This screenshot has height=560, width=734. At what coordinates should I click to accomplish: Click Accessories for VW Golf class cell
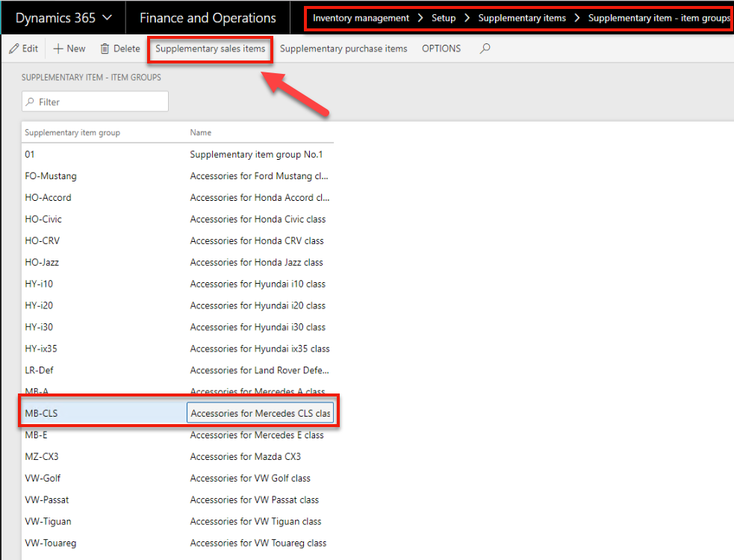pos(250,478)
